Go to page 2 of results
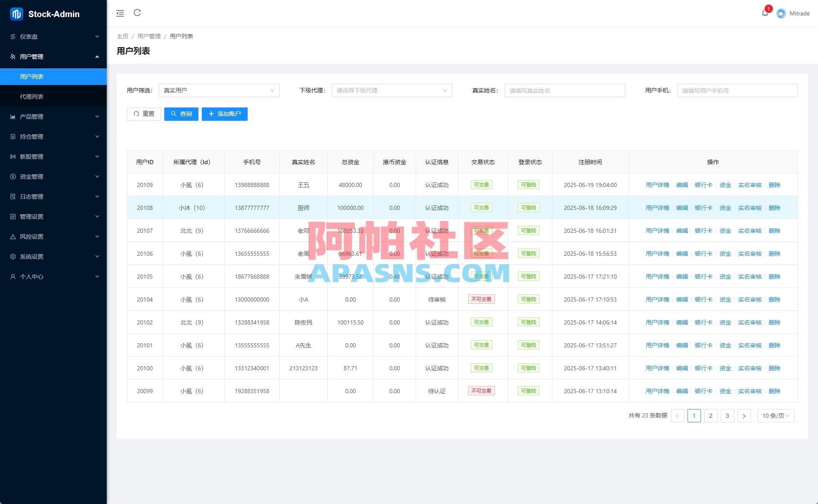The image size is (818, 504). point(710,416)
